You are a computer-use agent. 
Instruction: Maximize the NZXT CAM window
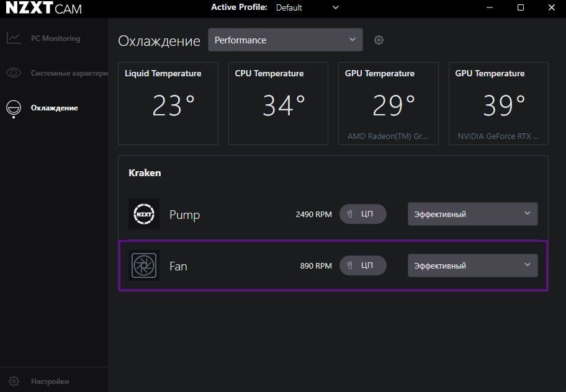coord(521,7)
